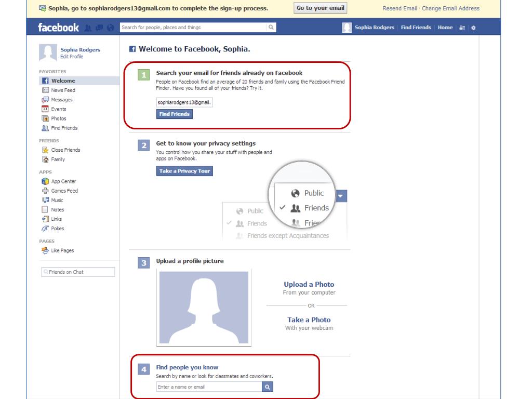Click Take a Photo link
Screen dimensions: 532x399
pyautogui.click(x=309, y=320)
